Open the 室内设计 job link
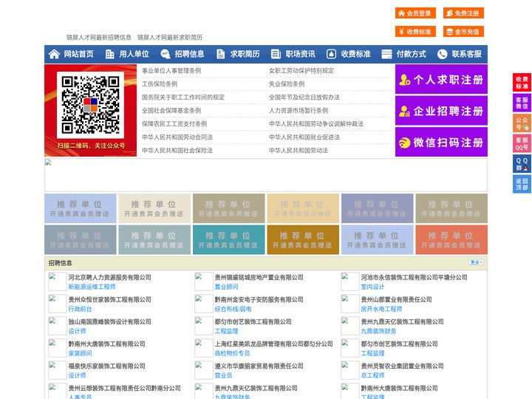The height and width of the screenshot is (399, 532). click(372, 287)
